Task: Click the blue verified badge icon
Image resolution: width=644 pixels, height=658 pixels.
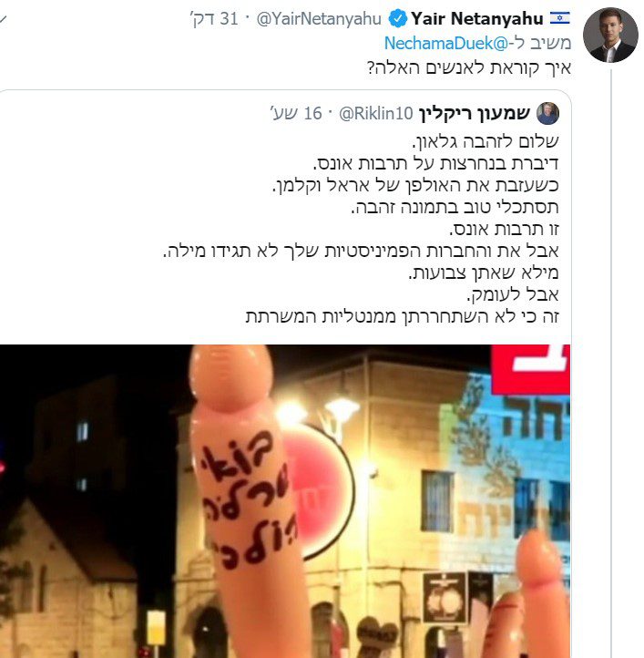Action: [x=397, y=19]
